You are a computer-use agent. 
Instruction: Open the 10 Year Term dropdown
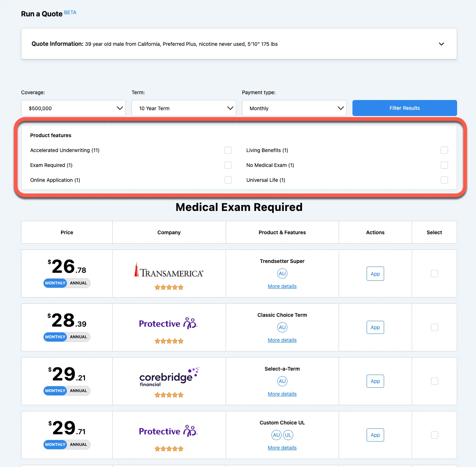(x=184, y=108)
